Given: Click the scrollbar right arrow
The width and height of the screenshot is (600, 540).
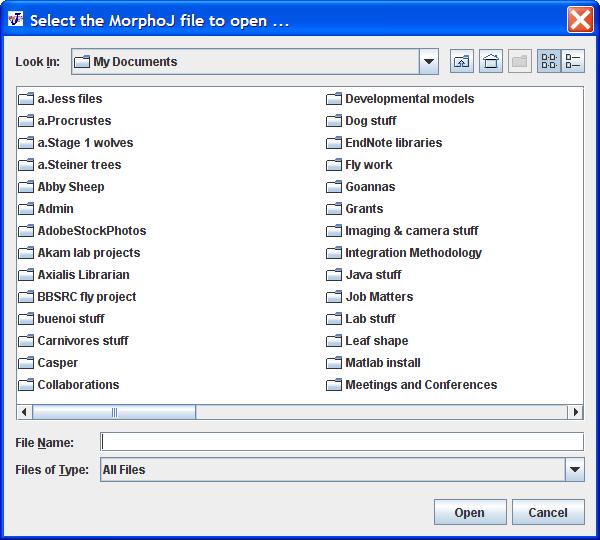Looking at the screenshot, I should (575, 412).
